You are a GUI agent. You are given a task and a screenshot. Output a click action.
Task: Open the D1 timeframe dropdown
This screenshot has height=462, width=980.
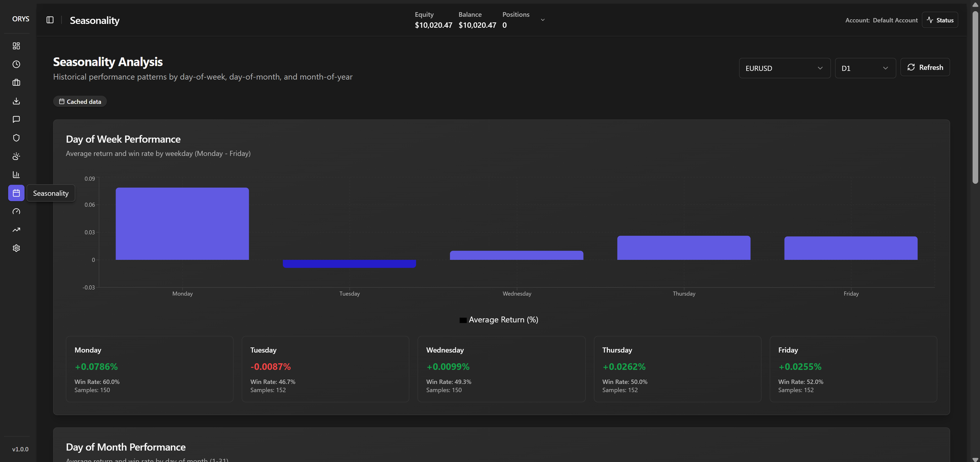[865, 68]
